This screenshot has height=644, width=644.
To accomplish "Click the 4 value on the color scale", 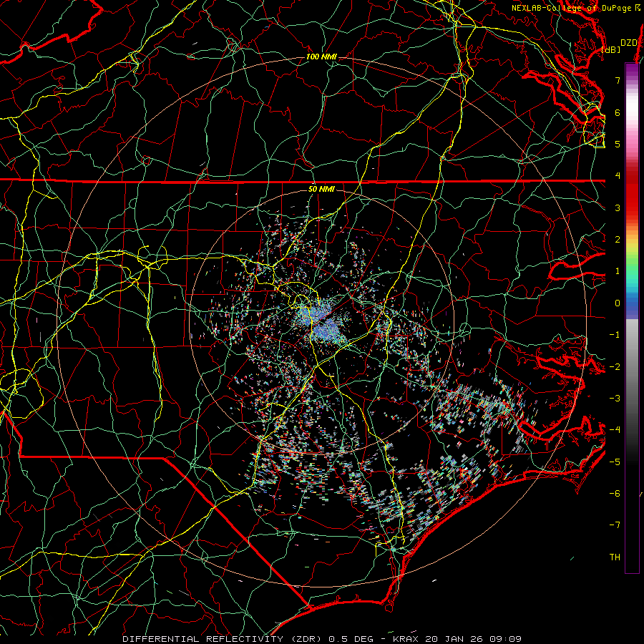I will click(618, 176).
